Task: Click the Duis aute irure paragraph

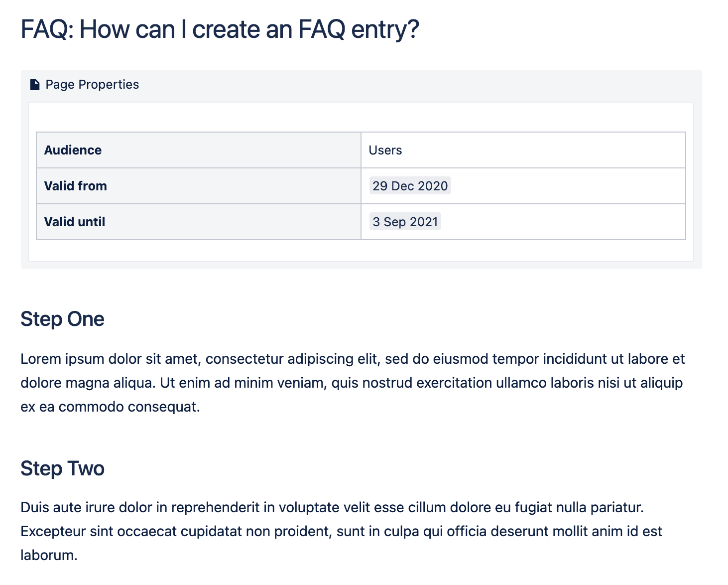Action: [342, 531]
